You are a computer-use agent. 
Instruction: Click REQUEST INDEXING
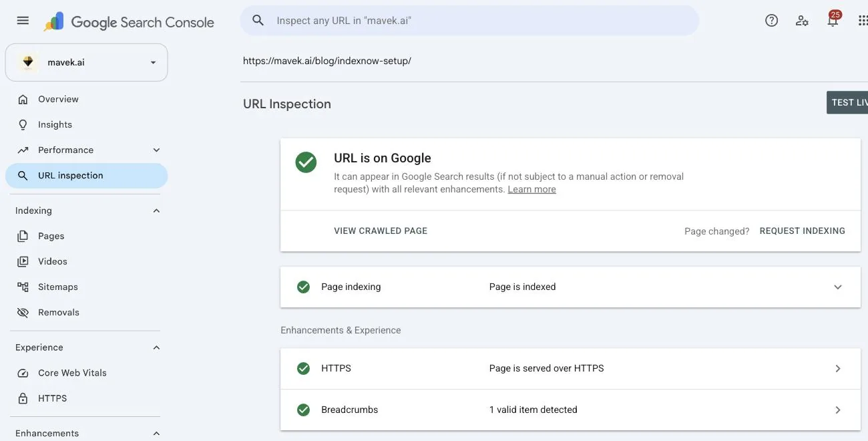click(803, 231)
